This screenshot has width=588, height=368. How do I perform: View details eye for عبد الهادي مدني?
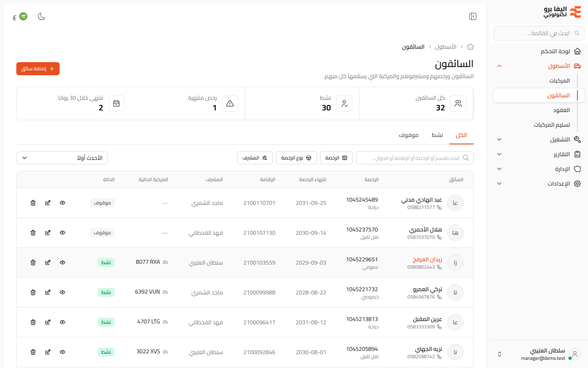pos(62,203)
